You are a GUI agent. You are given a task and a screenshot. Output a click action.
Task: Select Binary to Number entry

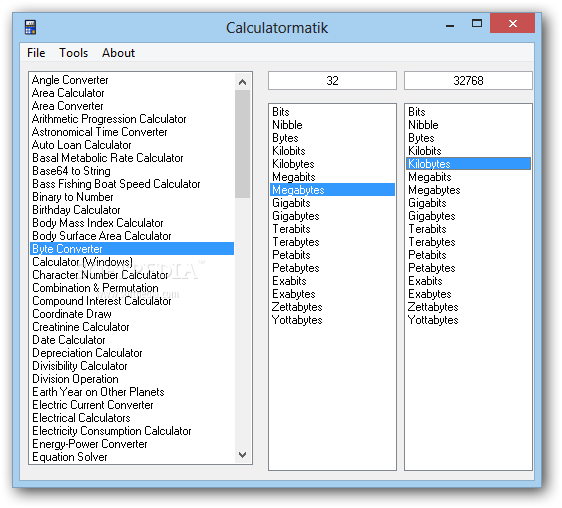132,197
